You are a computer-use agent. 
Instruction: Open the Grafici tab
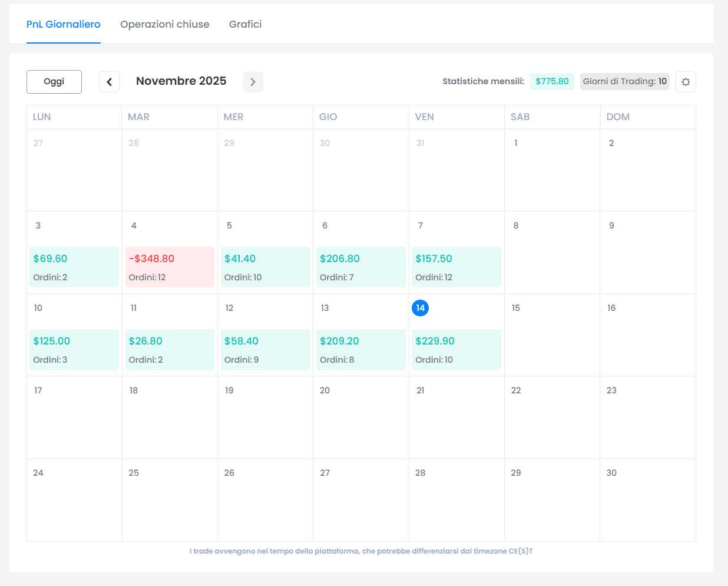(245, 24)
